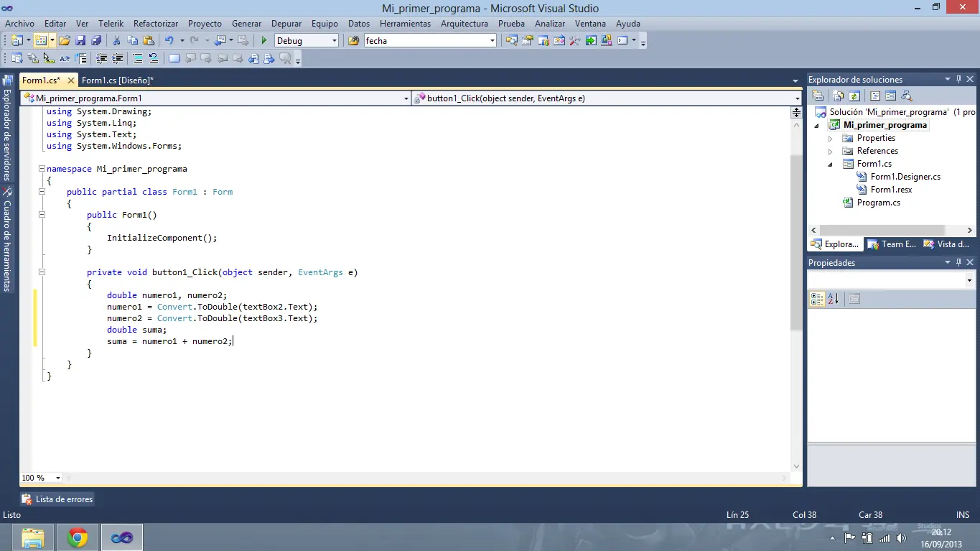Image resolution: width=980 pixels, height=551 pixels.
Task: Save Form1.cs with the floppy disk icon
Action: 80,41
